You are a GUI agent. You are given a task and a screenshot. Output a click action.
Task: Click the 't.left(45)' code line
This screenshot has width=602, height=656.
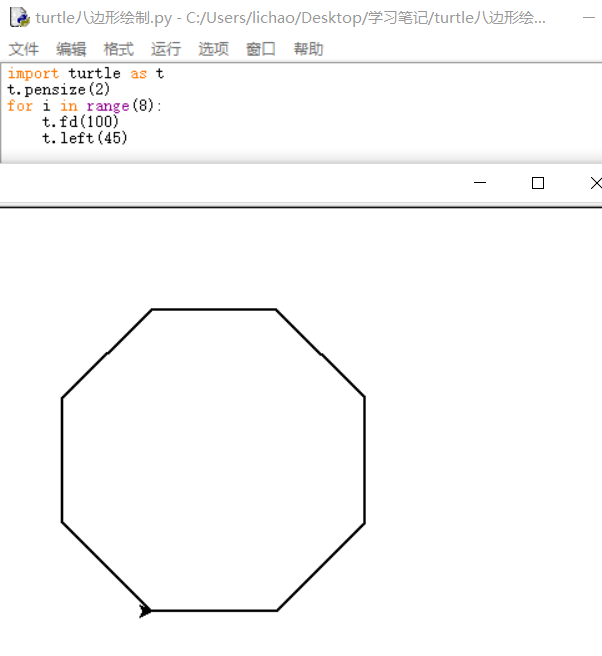(85, 138)
